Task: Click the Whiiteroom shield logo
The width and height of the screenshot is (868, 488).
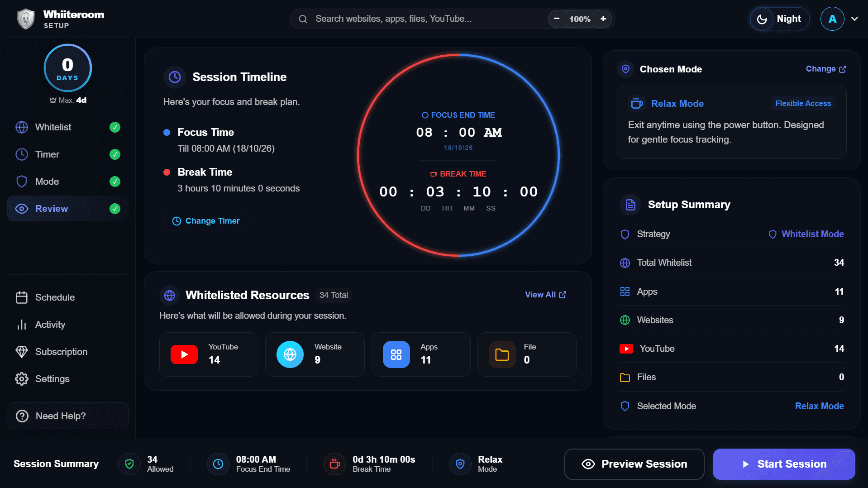Action: [26, 19]
